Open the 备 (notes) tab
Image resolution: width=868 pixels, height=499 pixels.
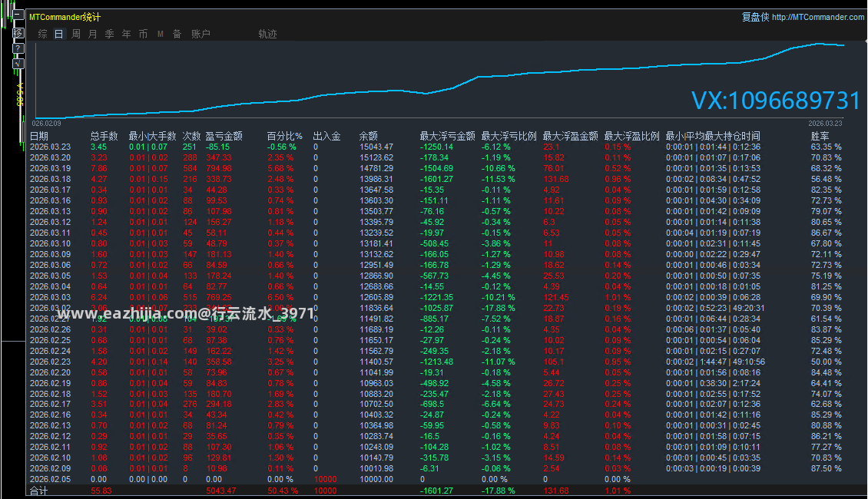point(177,34)
